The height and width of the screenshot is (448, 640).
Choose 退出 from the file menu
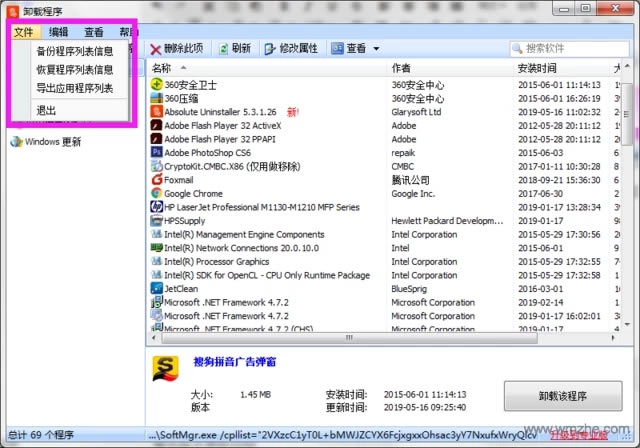46,110
